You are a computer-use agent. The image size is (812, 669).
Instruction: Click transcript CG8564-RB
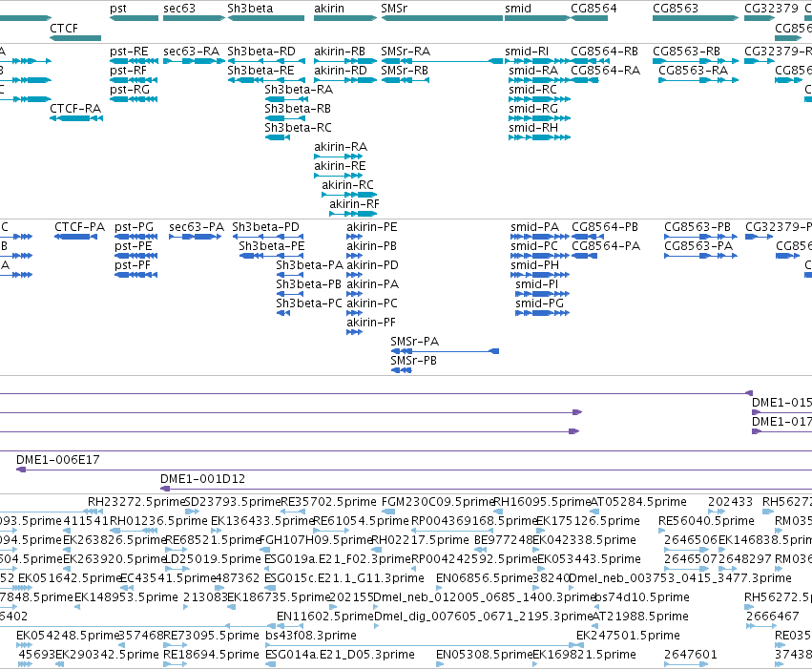pos(590,61)
